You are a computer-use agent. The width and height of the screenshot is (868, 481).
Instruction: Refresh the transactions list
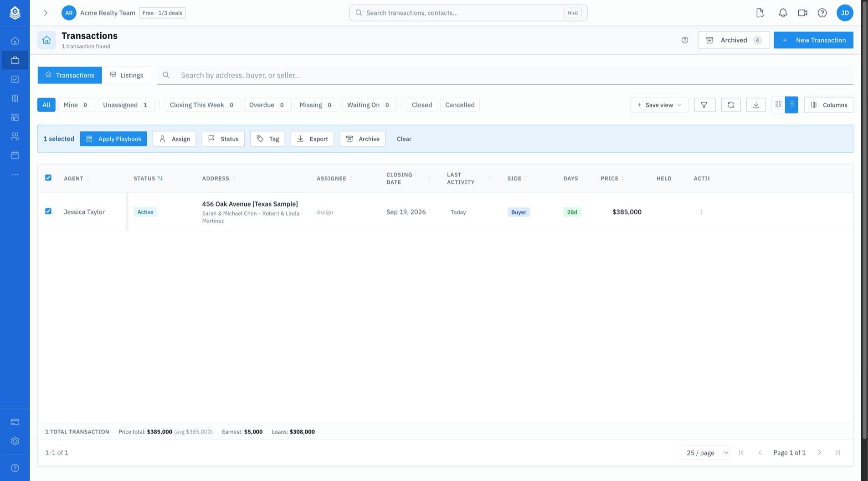[x=731, y=105]
